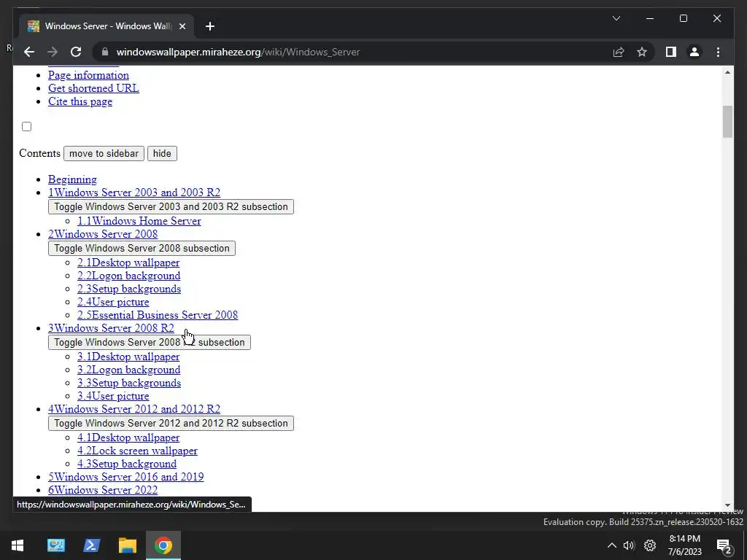Screen dimensions: 747x560
Task: Launch Server Manager from the taskbar
Action: (56, 545)
